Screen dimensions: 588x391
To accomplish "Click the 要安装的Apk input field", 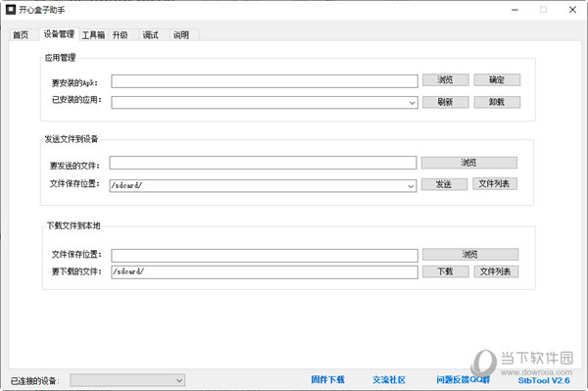I will 265,81.
